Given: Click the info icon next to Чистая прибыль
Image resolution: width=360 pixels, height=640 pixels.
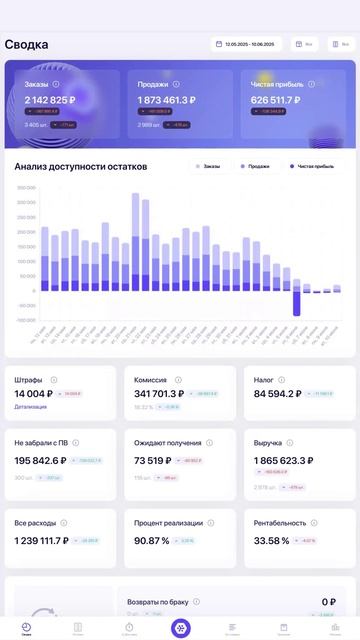Looking at the screenshot, I should (x=311, y=84).
